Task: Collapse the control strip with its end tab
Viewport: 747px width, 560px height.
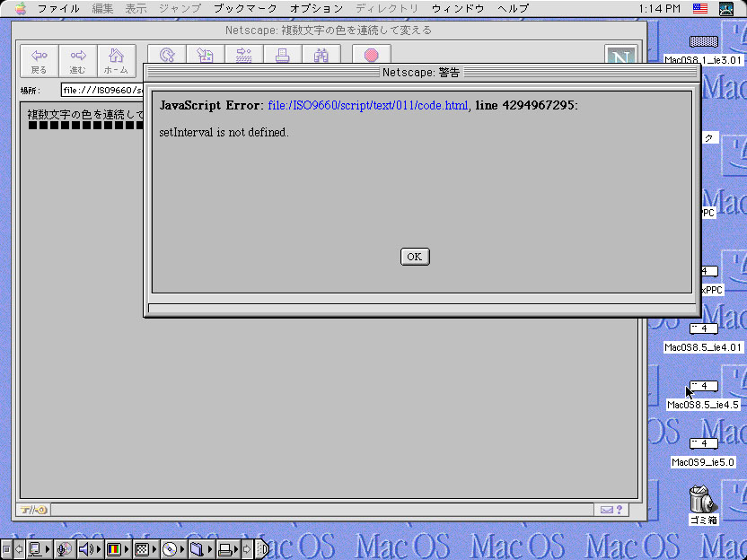Action: click(262, 549)
